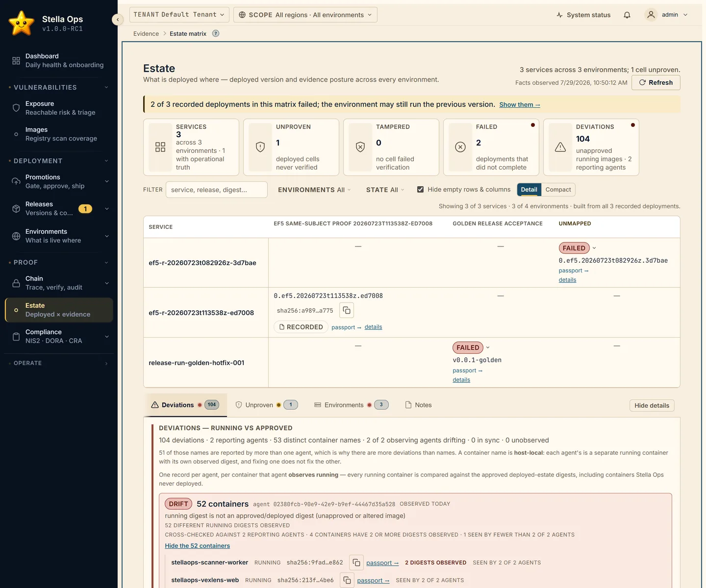Collapse the sidebar with the chevron button
Screen dimensions: 706x588
pos(117,19)
